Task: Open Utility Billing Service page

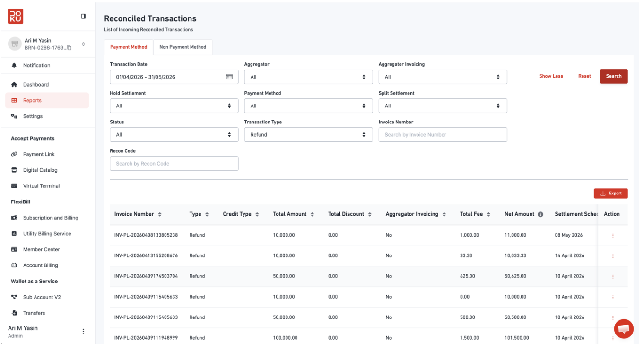Action: click(x=47, y=234)
